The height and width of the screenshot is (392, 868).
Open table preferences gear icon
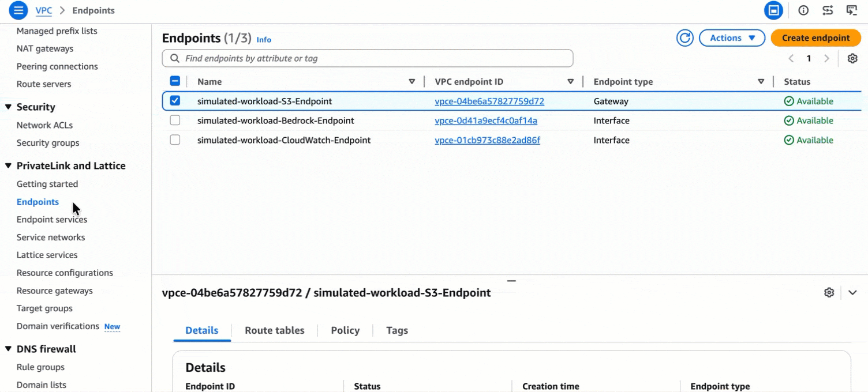point(852,58)
